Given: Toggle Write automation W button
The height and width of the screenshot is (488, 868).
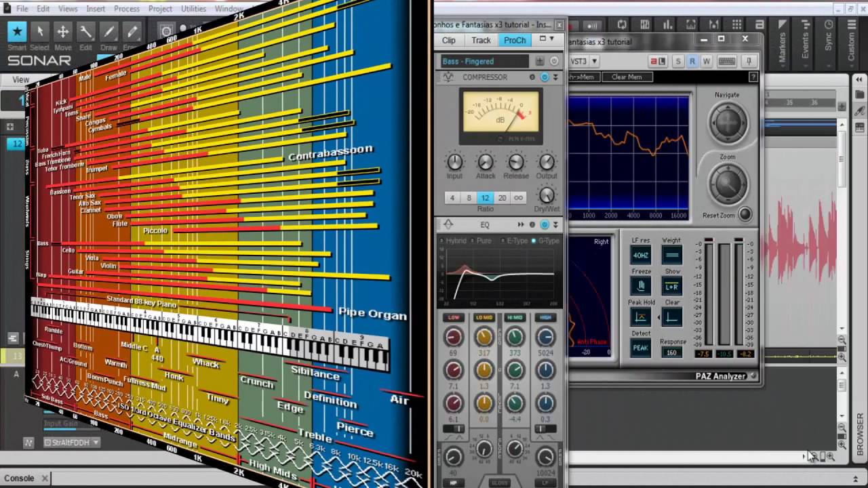Looking at the screenshot, I should pos(706,61).
